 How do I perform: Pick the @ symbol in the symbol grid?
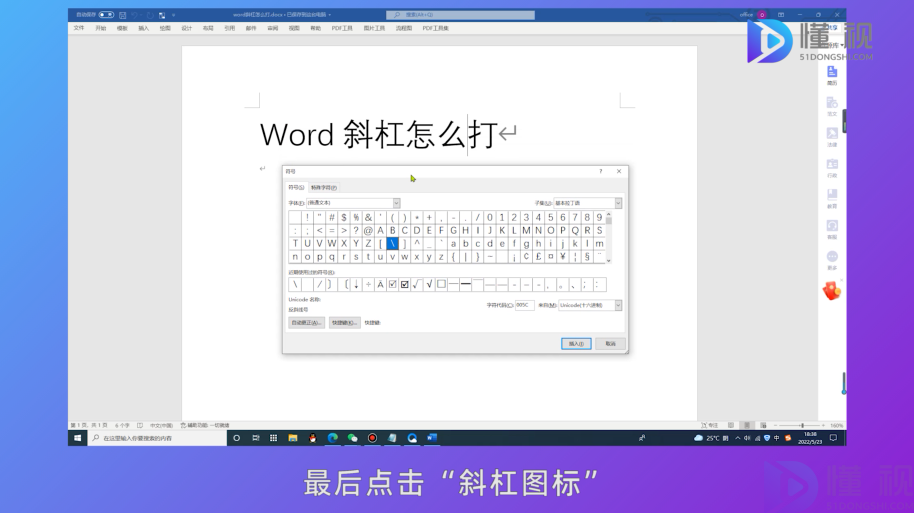368,230
